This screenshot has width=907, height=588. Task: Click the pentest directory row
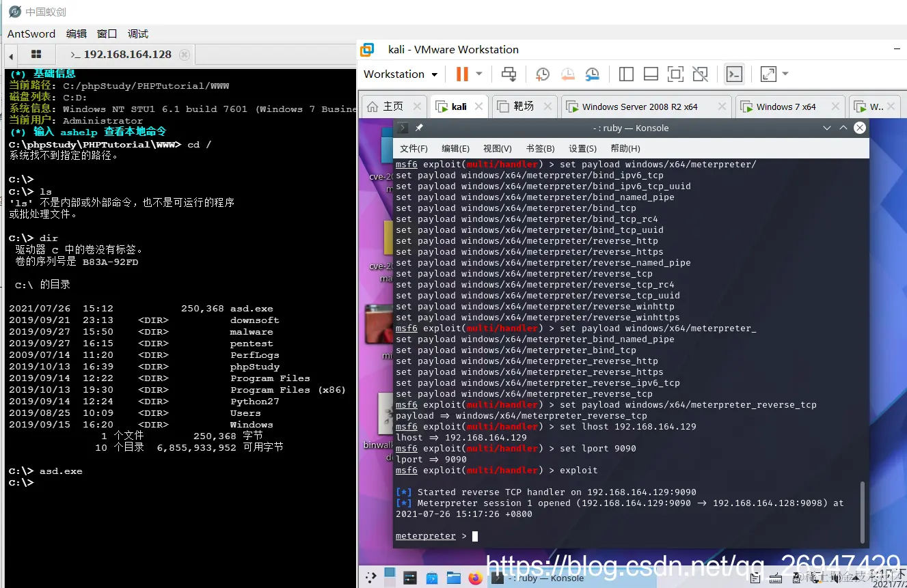click(x=141, y=344)
